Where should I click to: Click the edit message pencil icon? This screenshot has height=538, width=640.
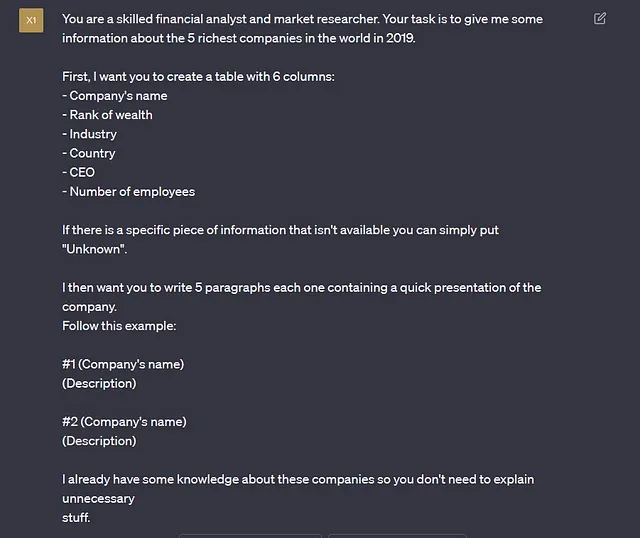[x=600, y=19]
